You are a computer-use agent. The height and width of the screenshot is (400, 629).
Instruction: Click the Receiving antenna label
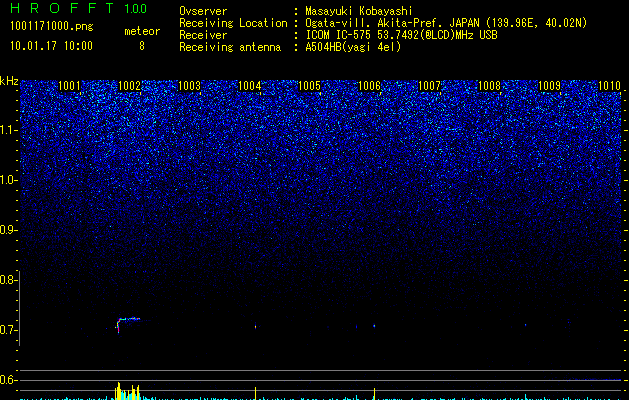[x=230, y=47]
